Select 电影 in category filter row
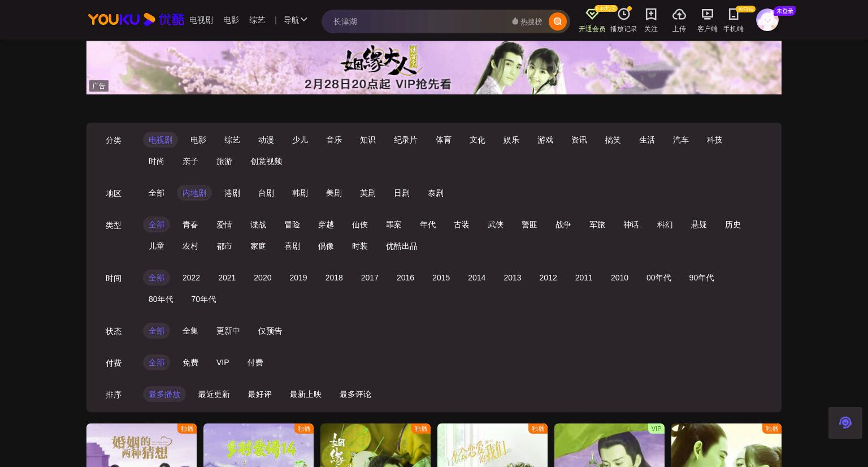The height and width of the screenshot is (467, 868). [198, 140]
